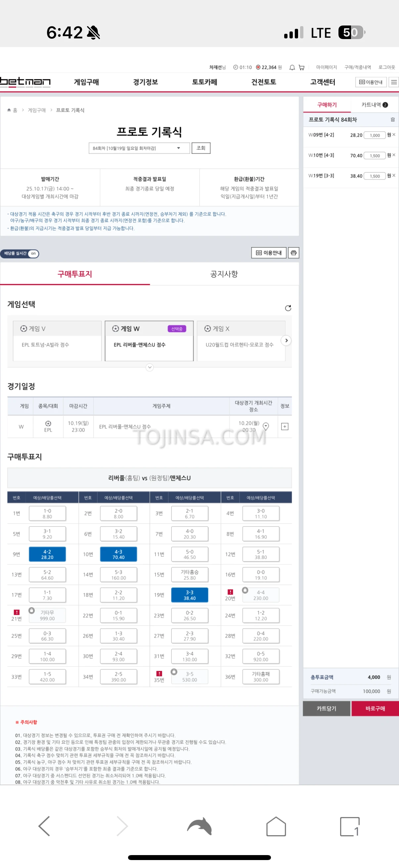399x868 pixels.
Task: Expand match info plus icon
Action: 285,427
